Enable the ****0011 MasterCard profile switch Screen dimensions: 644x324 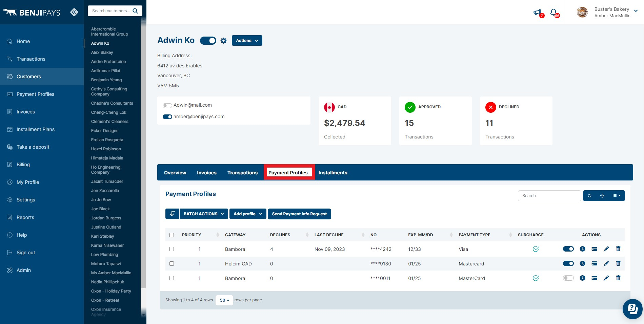568,278
